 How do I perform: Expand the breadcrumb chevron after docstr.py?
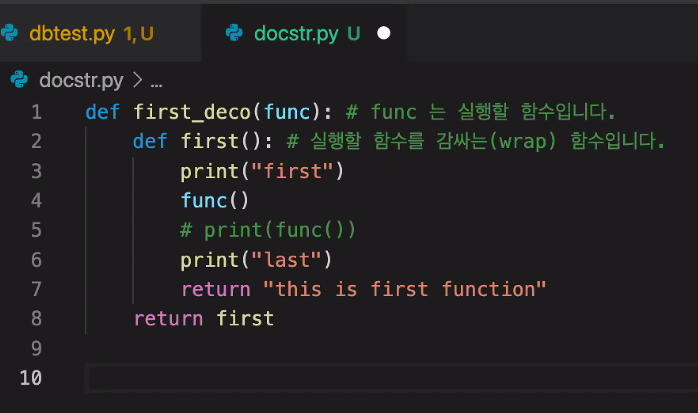click(x=138, y=80)
